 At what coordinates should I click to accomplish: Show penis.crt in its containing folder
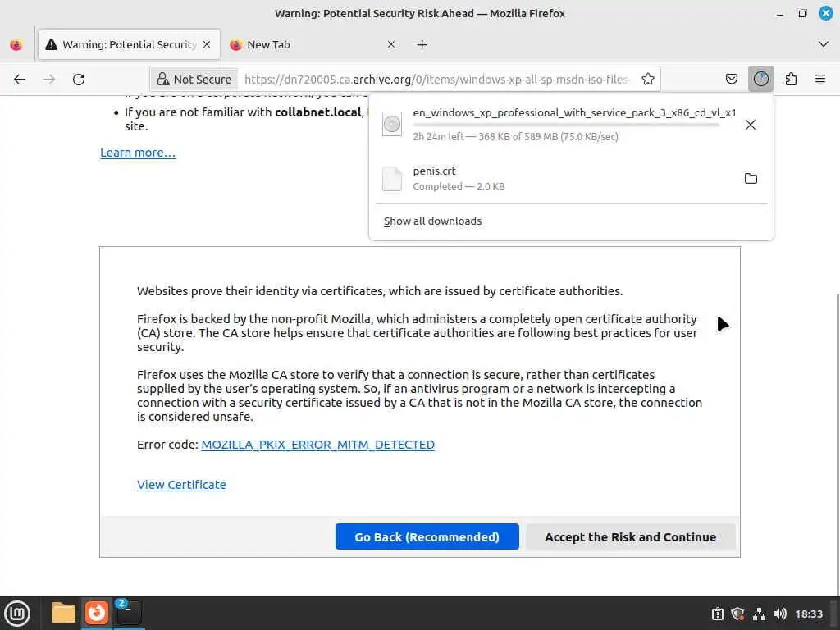[751, 178]
